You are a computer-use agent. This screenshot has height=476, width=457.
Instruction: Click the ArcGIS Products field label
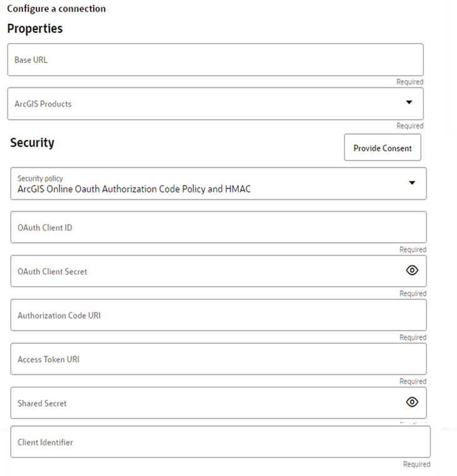pyautogui.click(x=43, y=104)
